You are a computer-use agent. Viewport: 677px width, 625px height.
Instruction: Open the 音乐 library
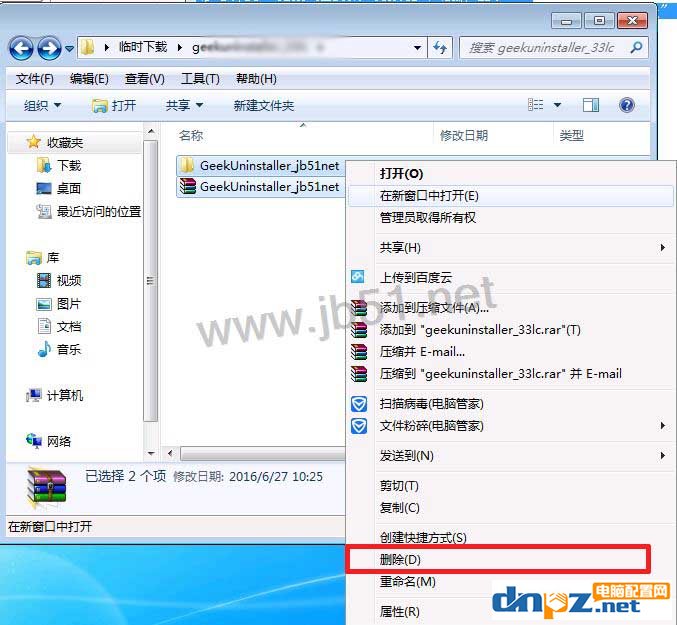69,349
